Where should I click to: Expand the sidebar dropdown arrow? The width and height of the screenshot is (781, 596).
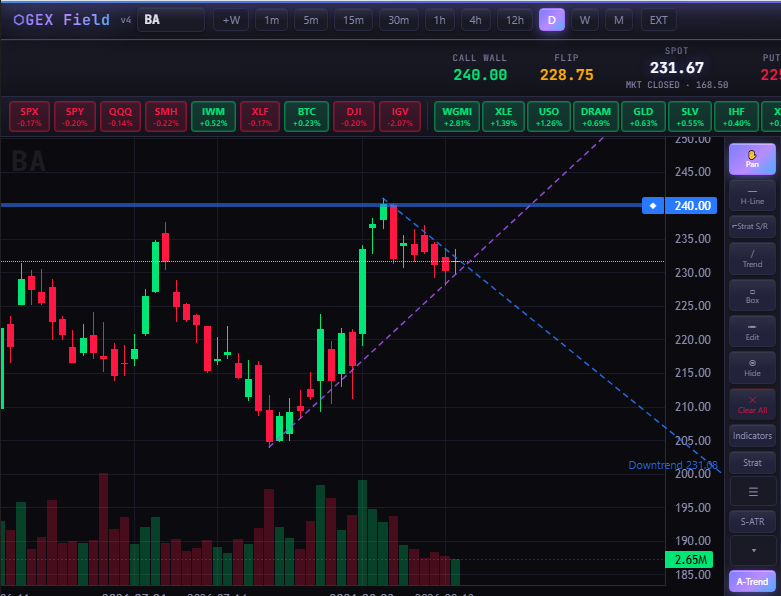tap(752, 550)
